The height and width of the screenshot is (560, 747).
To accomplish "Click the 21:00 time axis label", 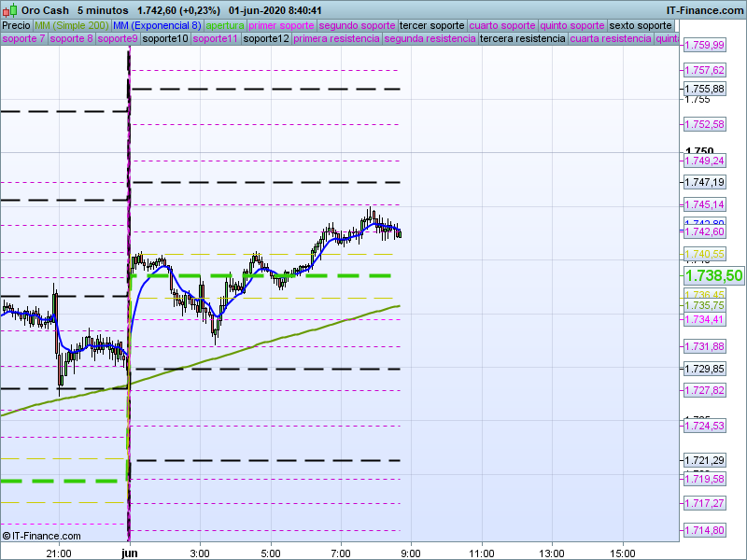I will tap(59, 553).
